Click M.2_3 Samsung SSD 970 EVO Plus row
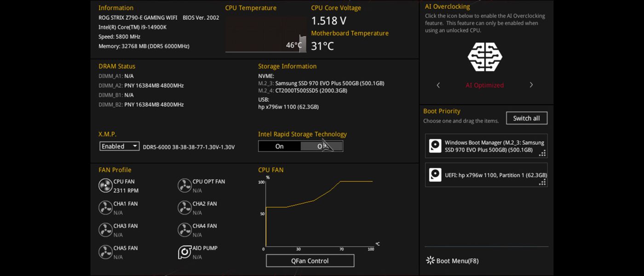Screen dimensions: 644x276 321,83
